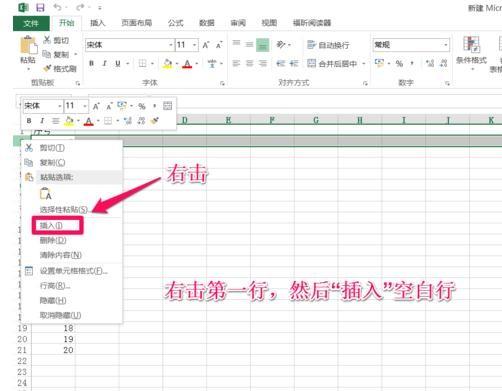Viewport: 502px width, 391px height.
Task: Toggle Wrap Text (自动换行) option
Action: tap(328, 45)
